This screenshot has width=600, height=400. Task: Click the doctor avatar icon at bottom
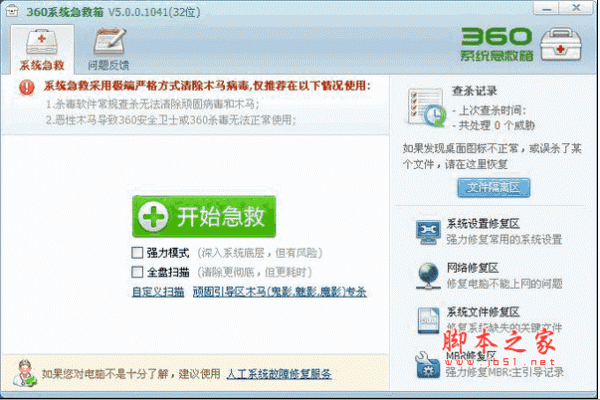(24, 373)
